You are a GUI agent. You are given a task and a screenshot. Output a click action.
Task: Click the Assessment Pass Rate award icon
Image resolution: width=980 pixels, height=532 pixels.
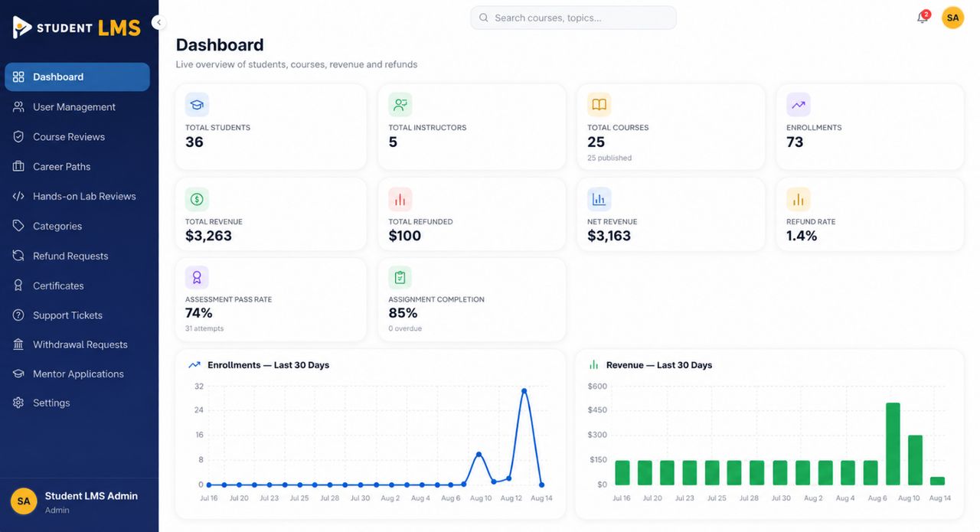click(197, 277)
